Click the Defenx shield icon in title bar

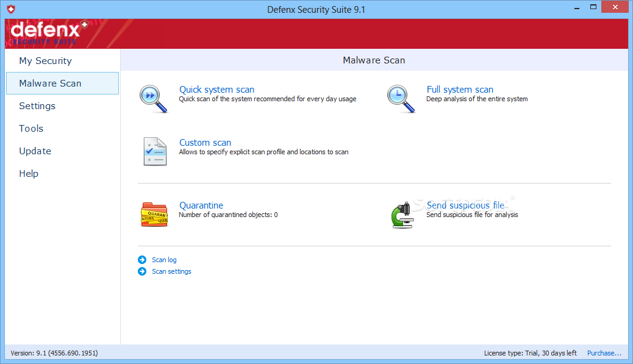11,9
